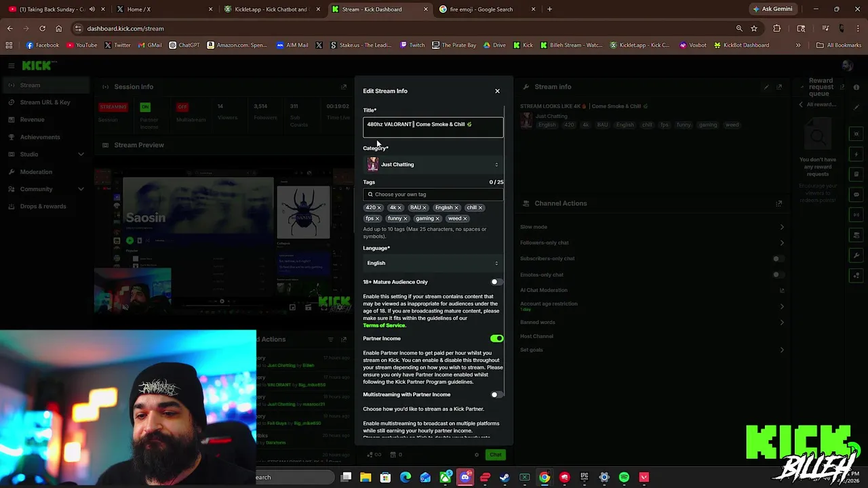Open File Explorer from the taskbar
The height and width of the screenshot is (488, 868).
pyautogui.click(x=366, y=477)
